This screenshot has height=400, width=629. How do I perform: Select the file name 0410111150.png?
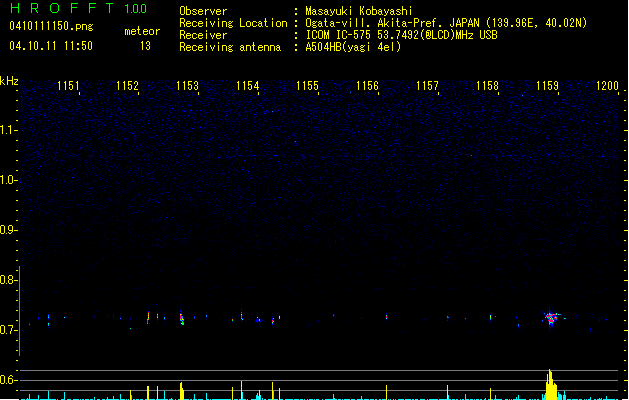(x=51, y=27)
